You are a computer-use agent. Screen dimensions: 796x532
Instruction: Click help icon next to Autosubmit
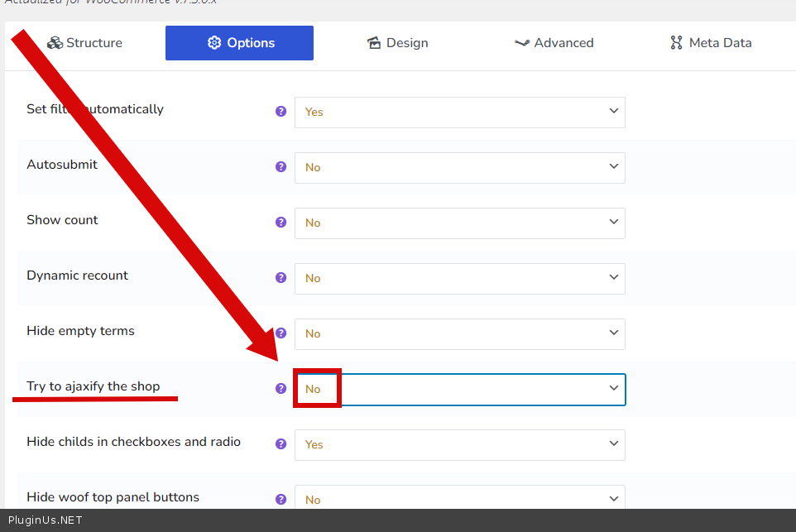tap(281, 166)
